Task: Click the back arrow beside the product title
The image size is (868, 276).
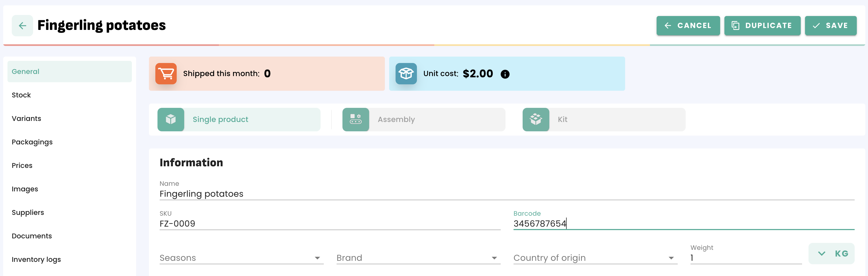Action: point(22,26)
